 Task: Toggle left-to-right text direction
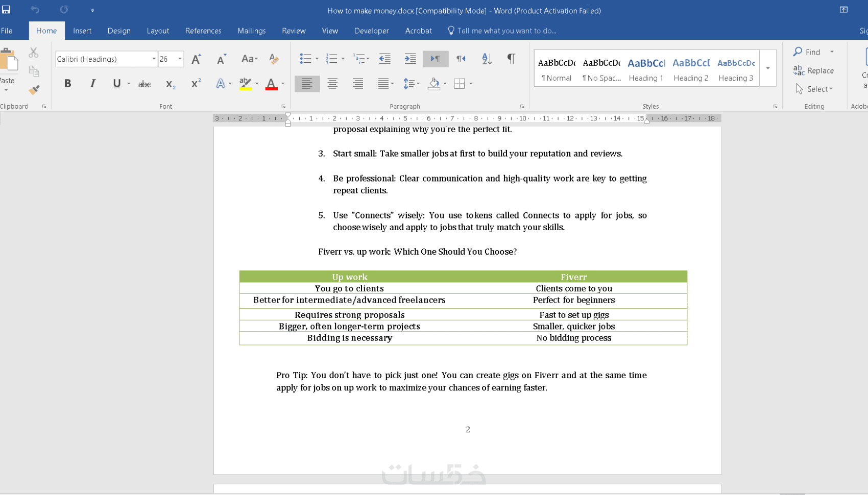436,59
